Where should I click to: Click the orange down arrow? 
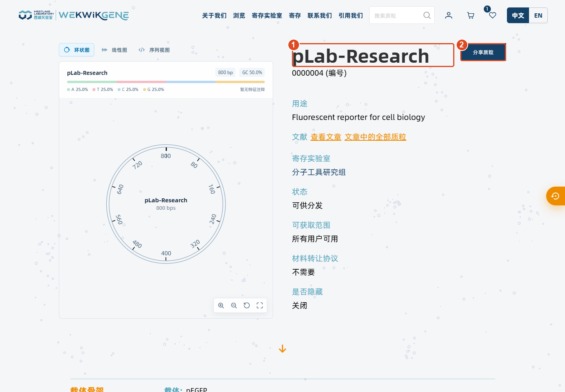(x=282, y=349)
